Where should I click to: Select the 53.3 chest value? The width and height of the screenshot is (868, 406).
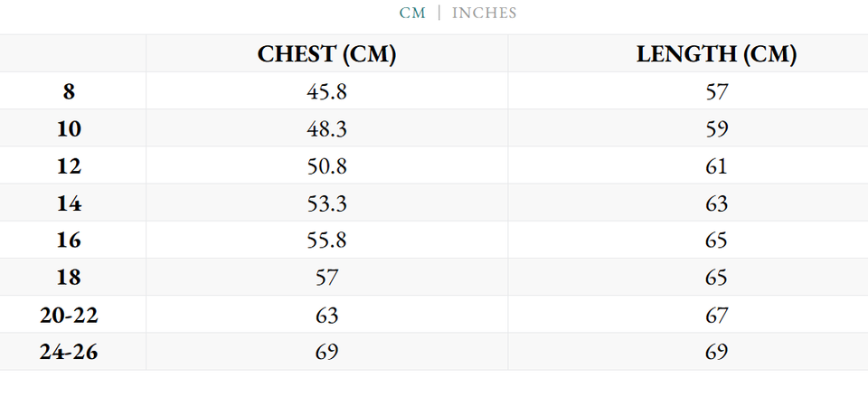click(326, 203)
